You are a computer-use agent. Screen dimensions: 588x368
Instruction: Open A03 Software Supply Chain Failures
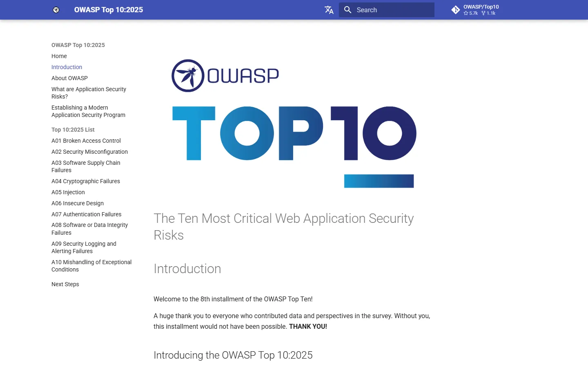click(86, 166)
